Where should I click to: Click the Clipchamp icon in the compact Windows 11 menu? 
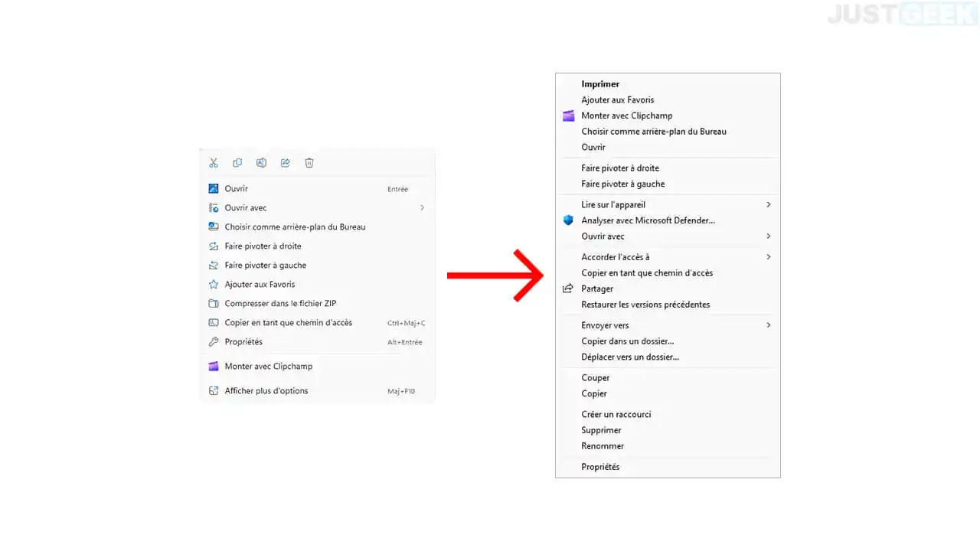(214, 366)
